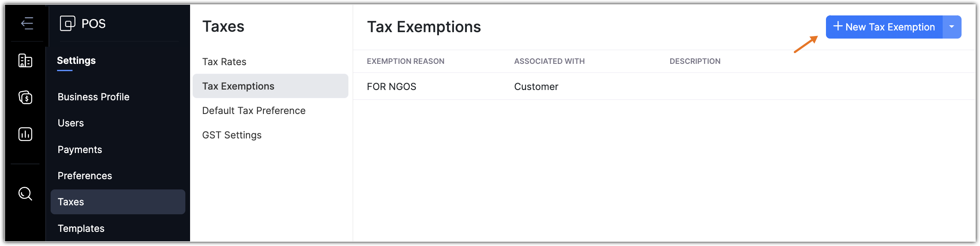
Task: Open the Payments settings page
Action: tap(80, 150)
